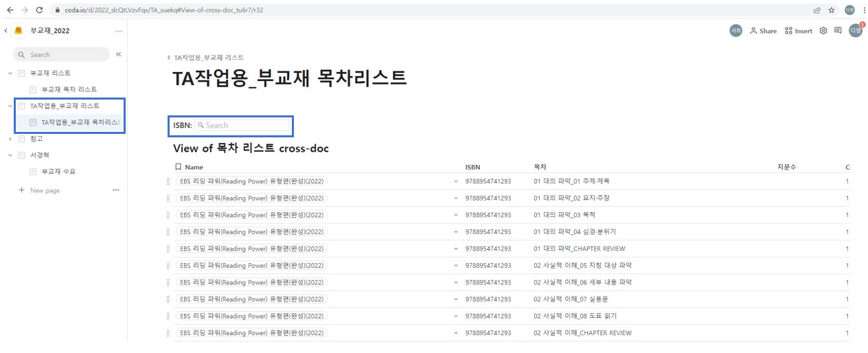Click the browser forward arrow
Screen dimensions: 868x353
point(25,10)
